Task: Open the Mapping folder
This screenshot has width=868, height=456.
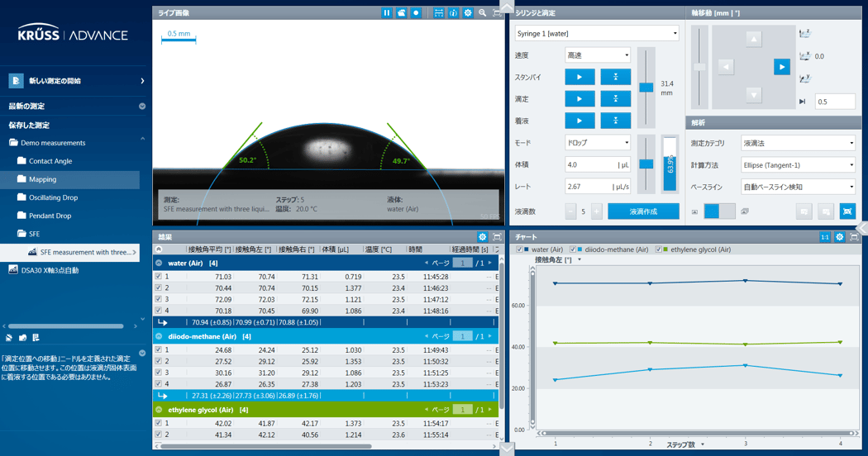Action: click(x=42, y=179)
